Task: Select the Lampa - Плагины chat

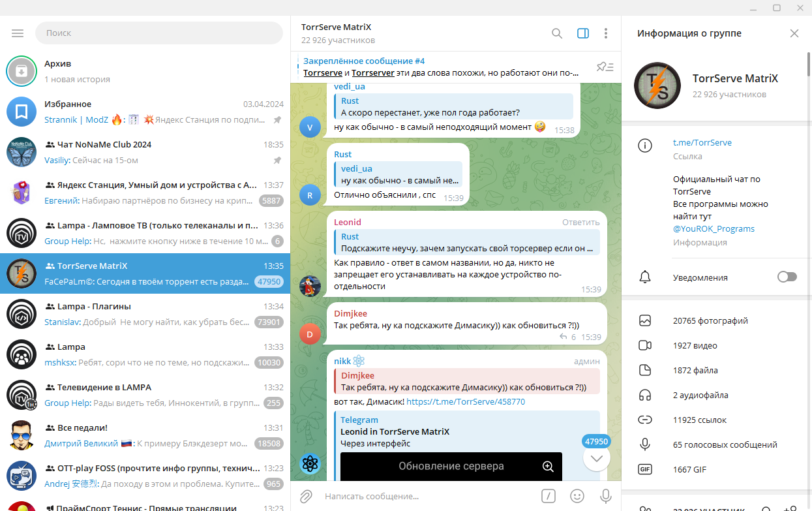Action: (x=145, y=314)
